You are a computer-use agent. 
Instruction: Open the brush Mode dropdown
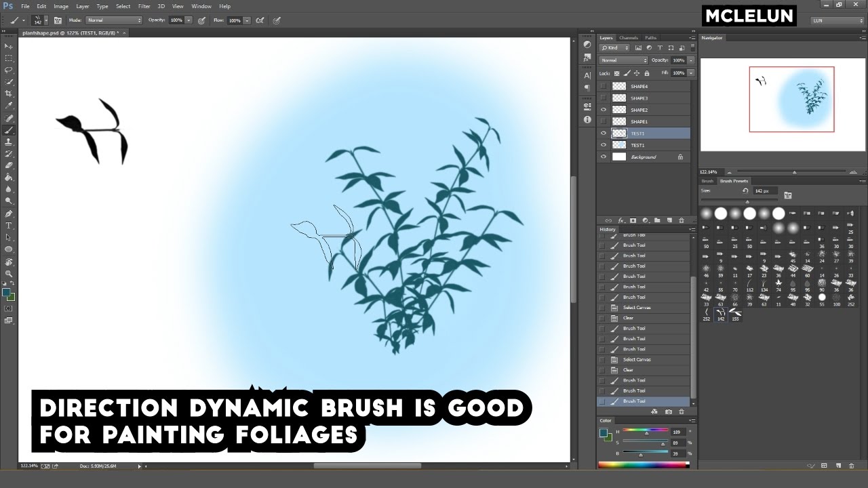(114, 20)
